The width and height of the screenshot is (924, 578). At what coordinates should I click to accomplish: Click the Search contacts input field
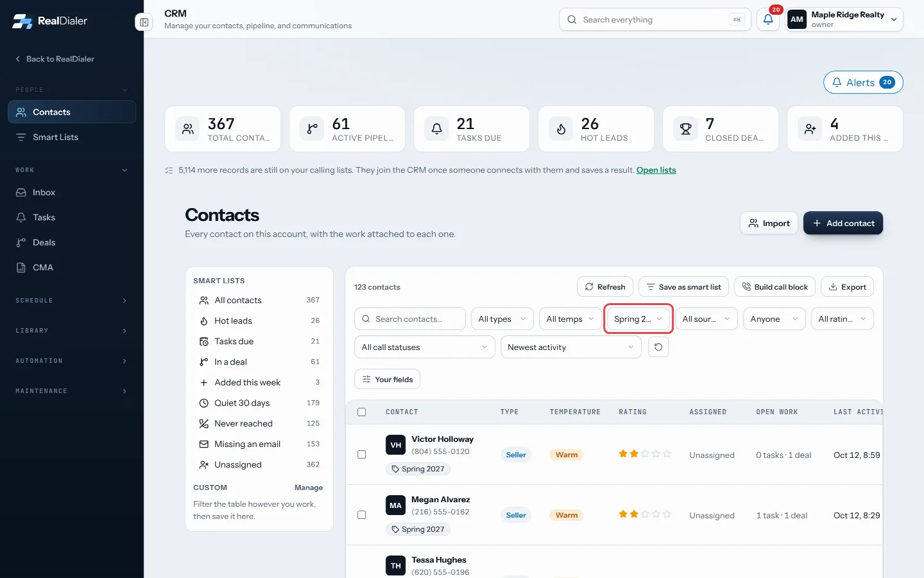[x=410, y=319]
